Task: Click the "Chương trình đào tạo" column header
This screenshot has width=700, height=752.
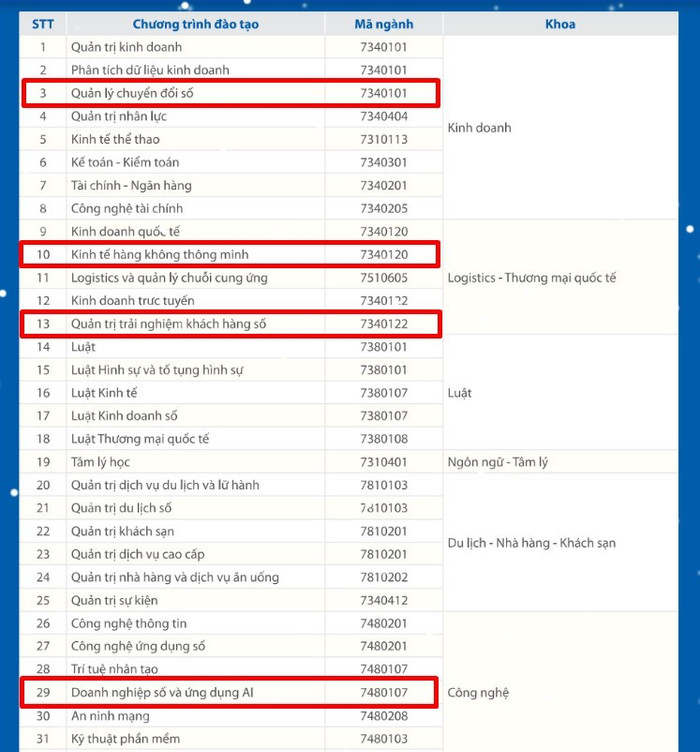Action: (x=195, y=24)
